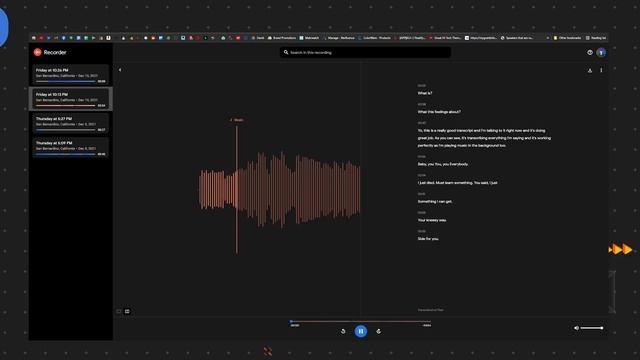The height and width of the screenshot is (360, 640).
Task: Seek on the playback progress bar
Action: pos(360,321)
